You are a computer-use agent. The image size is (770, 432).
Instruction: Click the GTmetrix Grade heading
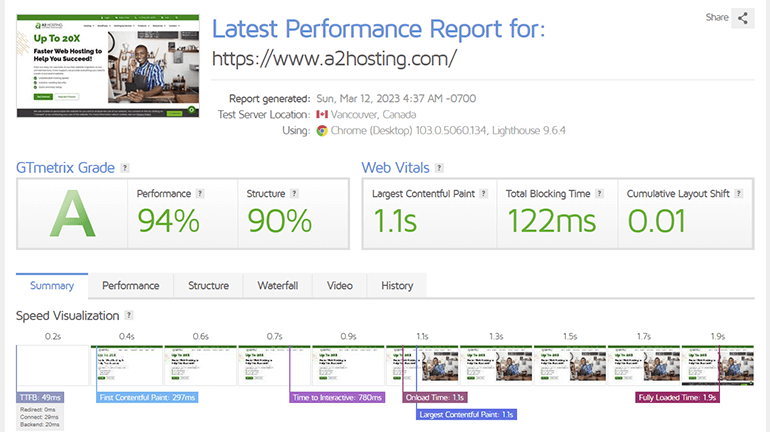click(x=65, y=168)
